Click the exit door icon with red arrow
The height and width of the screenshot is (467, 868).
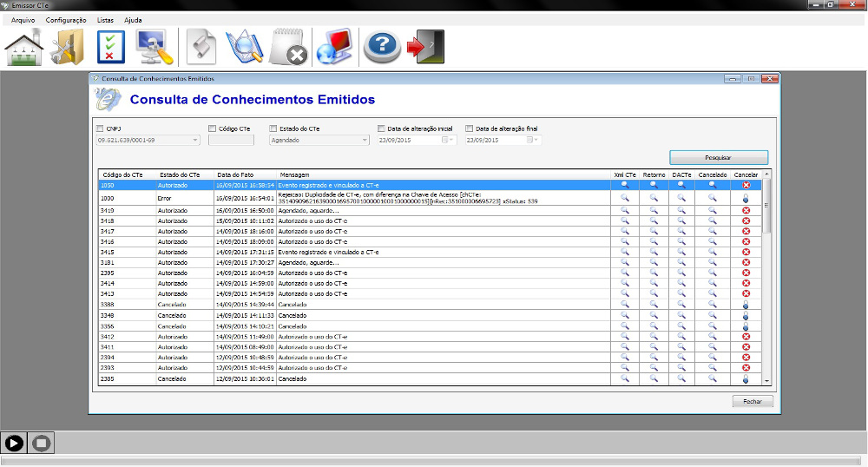[426, 48]
